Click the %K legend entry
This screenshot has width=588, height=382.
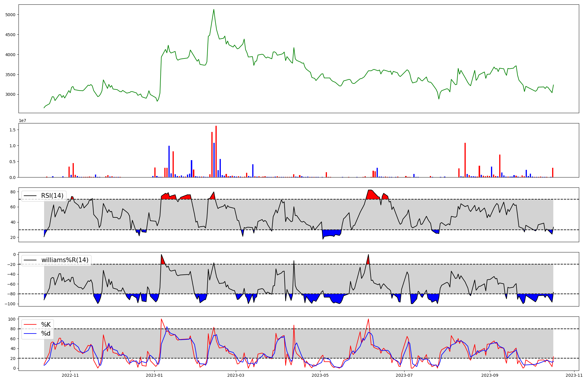click(x=46, y=325)
